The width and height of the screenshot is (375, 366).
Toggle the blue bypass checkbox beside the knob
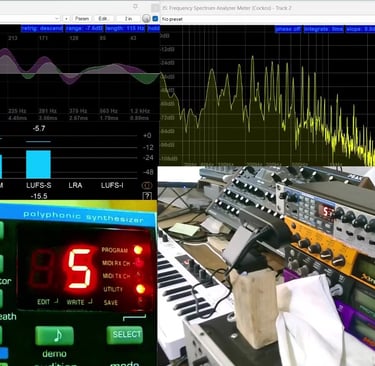point(155,19)
